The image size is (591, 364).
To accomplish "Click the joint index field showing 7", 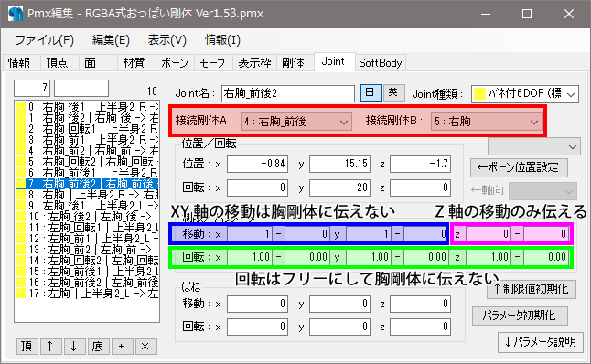I will [32, 88].
